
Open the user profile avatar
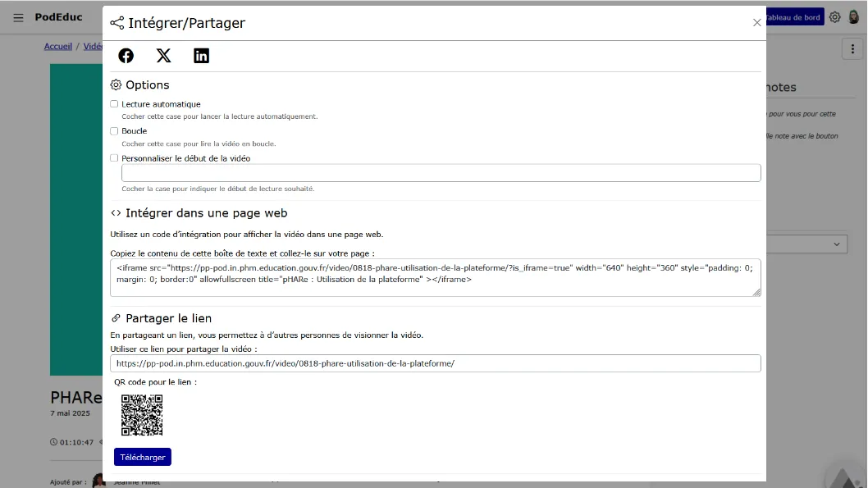point(853,17)
